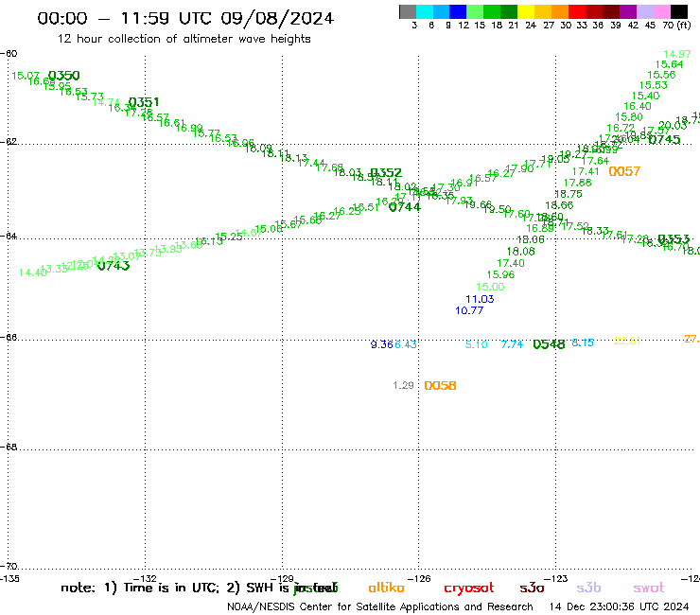Image resolution: width=700 pixels, height=615 pixels.
Task: Click the black swatch at the scale's end
Action: pos(679,11)
